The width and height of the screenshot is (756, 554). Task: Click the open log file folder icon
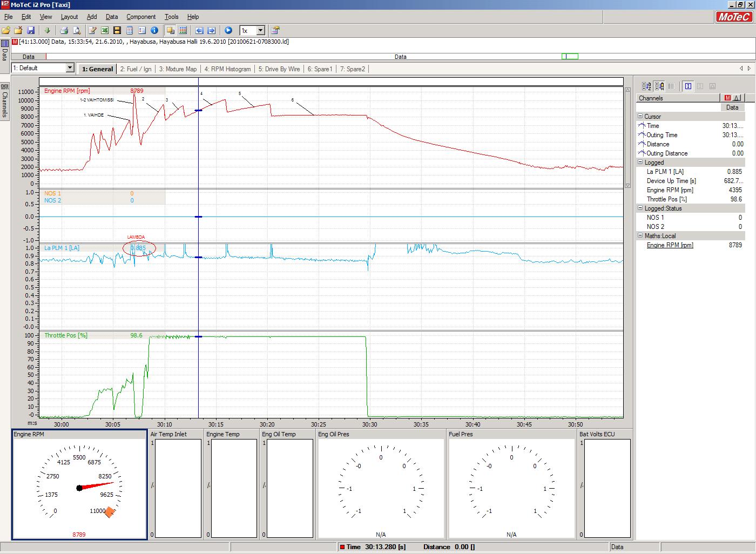pos(6,31)
